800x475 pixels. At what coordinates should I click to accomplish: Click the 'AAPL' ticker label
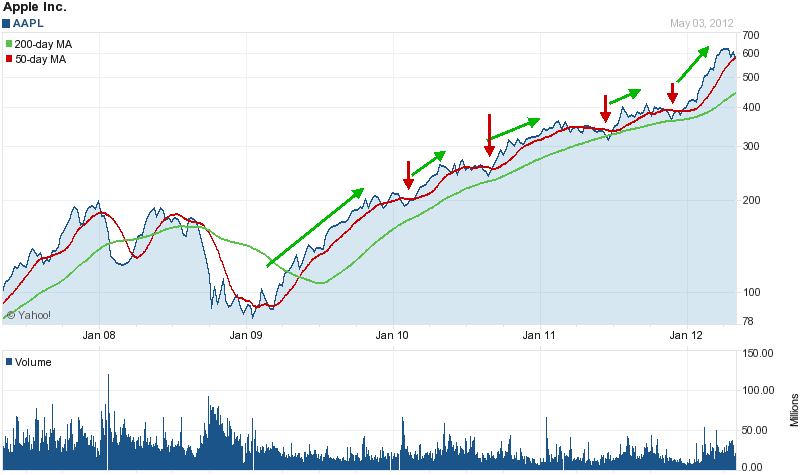(28, 23)
